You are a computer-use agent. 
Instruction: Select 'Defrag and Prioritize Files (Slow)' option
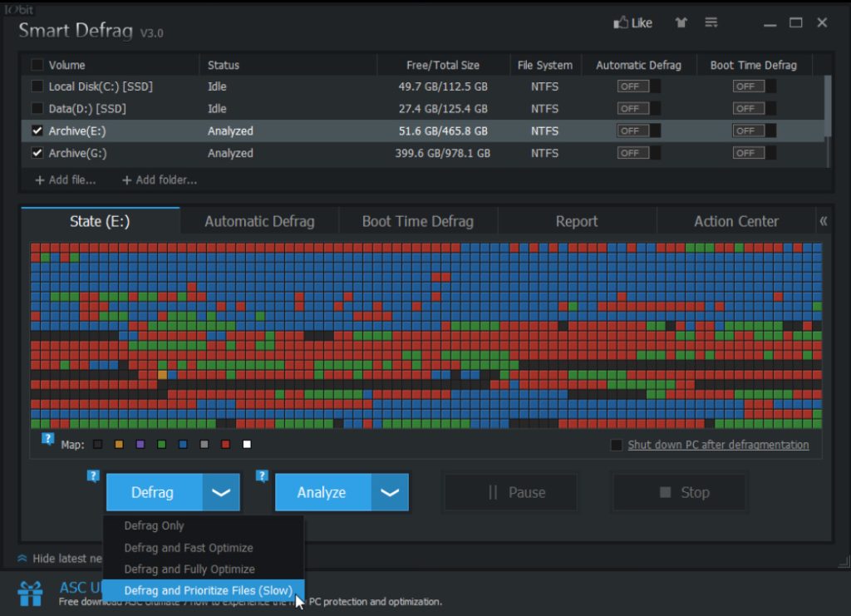(x=207, y=589)
